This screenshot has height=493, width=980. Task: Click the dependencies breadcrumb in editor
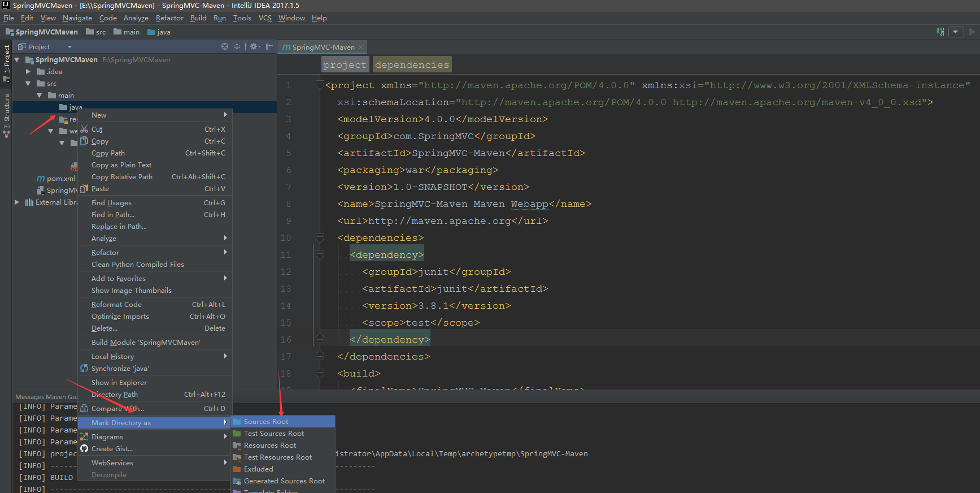click(x=412, y=64)
